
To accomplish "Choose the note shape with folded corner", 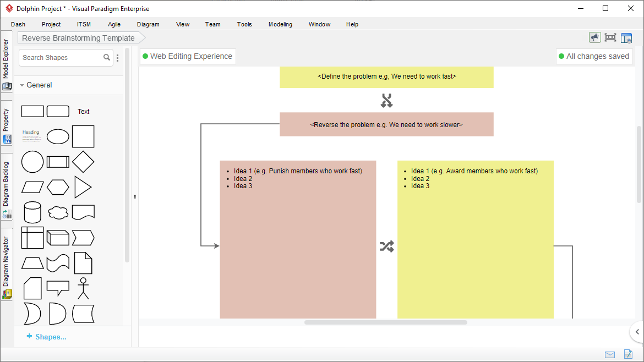I will [83, 263].
